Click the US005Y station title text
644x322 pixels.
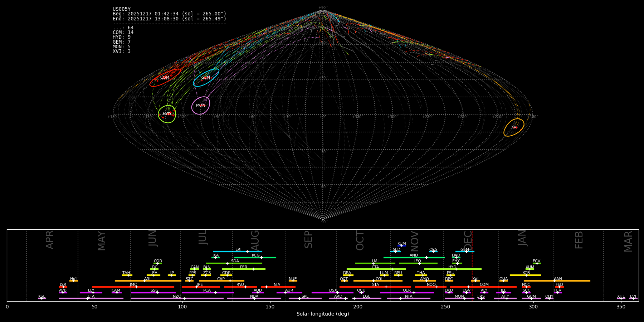122,9
